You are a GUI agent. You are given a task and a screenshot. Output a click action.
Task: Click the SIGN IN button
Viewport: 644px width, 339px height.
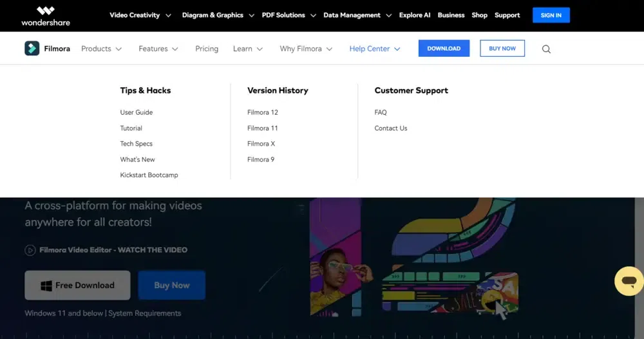tap(551, 15)
